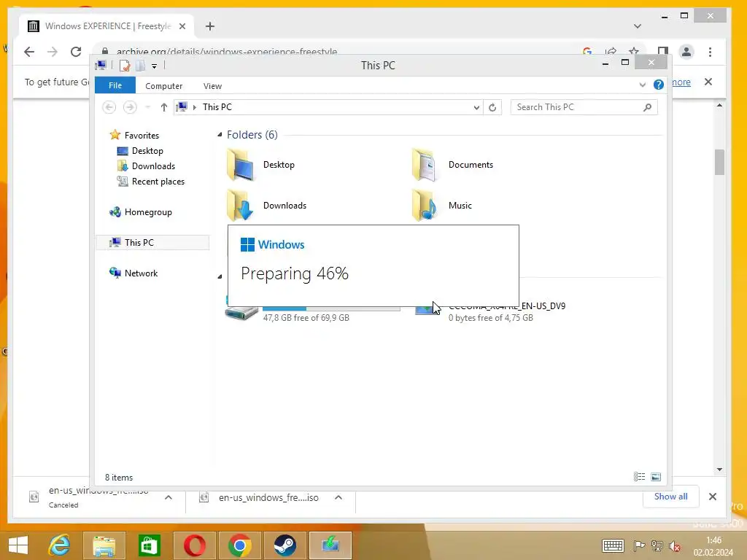This screenshot has width=747, height=560.
Task: Select This PC in the navigation pane
Action: (x=153, y=242)
